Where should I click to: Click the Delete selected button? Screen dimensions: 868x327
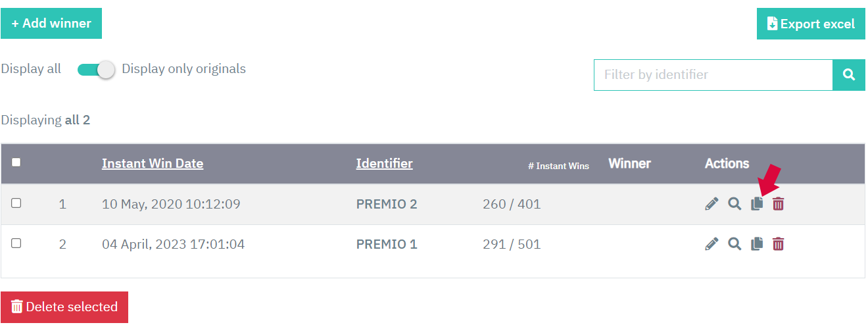click(64, 307)
